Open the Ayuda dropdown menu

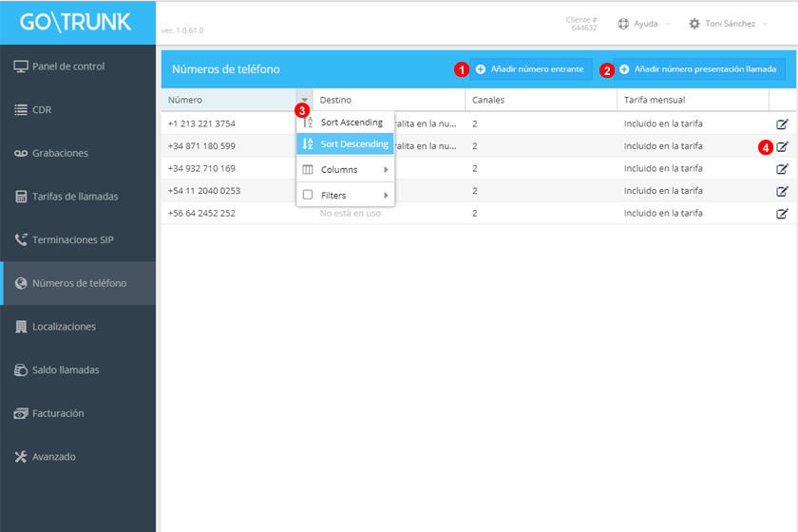644,24
